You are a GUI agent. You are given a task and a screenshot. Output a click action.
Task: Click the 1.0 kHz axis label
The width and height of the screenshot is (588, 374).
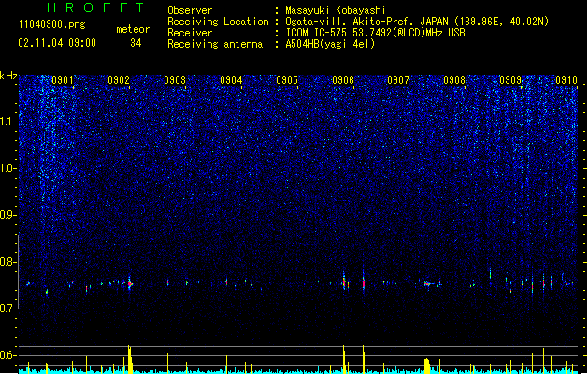(8, 168)
